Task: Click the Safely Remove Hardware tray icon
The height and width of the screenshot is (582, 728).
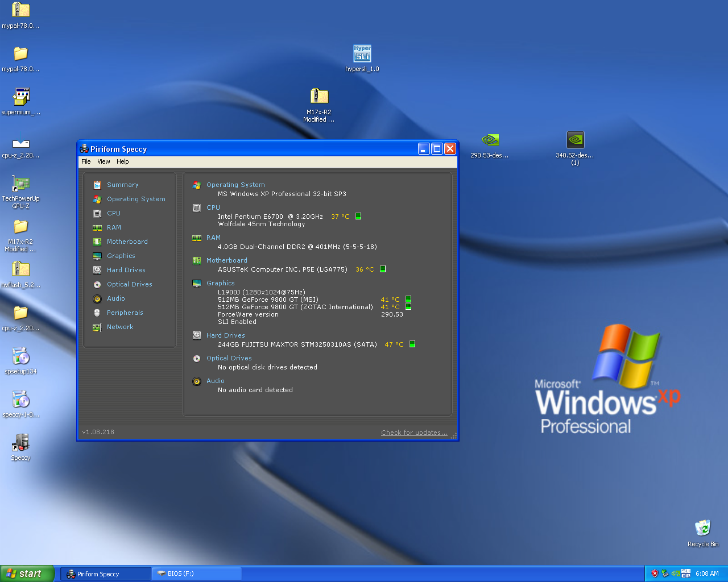Action: click(x=665, y=573)
